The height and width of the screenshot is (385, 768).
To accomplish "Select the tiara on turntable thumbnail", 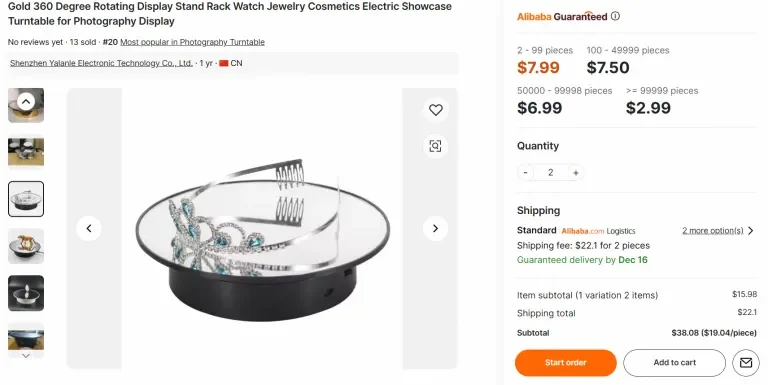I will 26,199.
